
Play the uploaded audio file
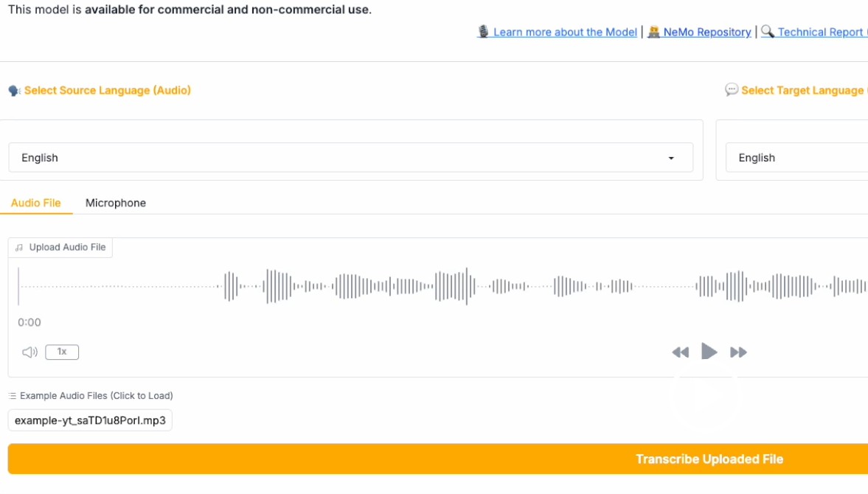pos(709,352)
